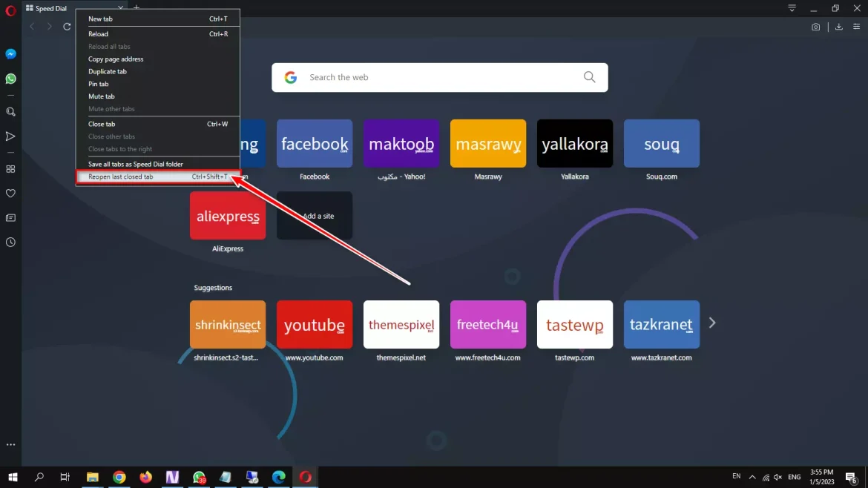Viewport: 868px width, 488px height.
Task: Launch Microsoft Edge from taskbar
Action: coord(278,477)
